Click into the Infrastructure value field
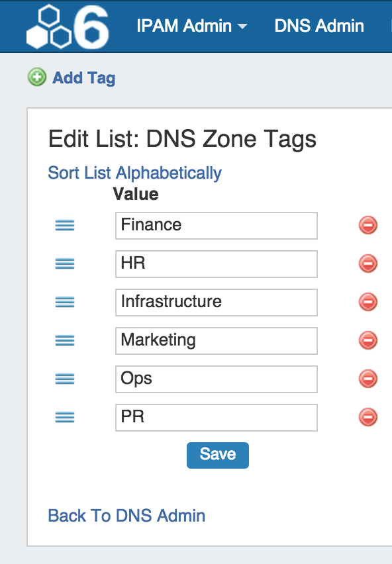 (216, 302)
